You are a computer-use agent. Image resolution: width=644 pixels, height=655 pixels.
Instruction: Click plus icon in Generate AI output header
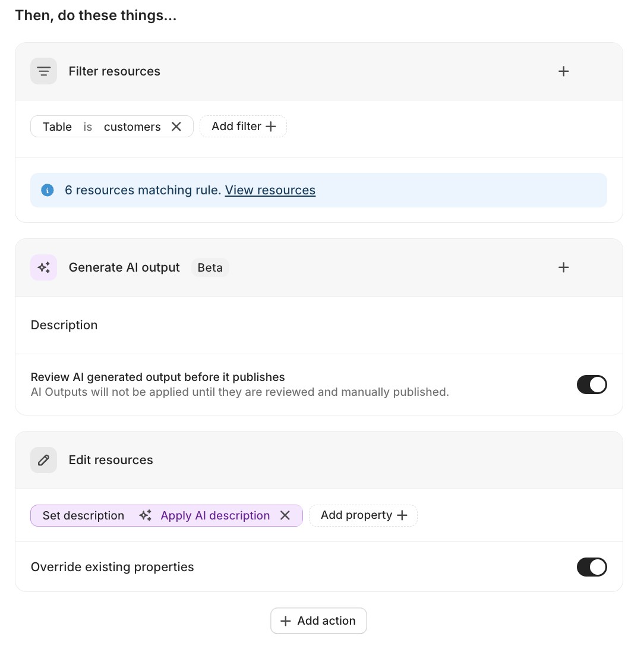[x=563, y=267]
